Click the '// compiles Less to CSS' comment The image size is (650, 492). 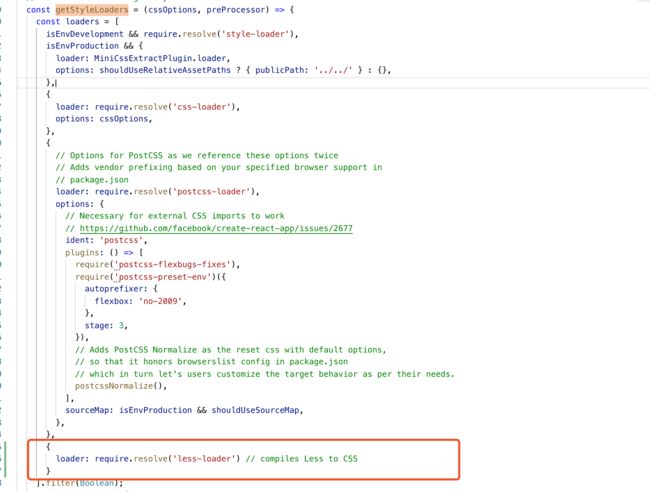pos(301,459)
